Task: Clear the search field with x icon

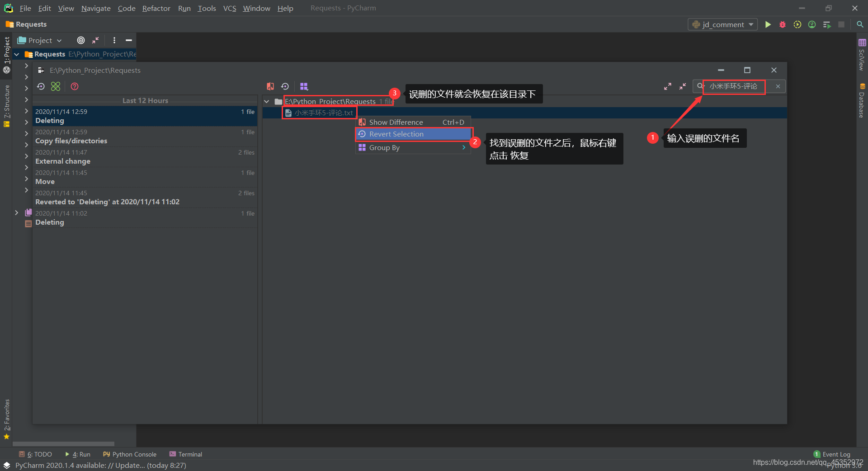Action: pyautogui.click(x=778, y=86)
